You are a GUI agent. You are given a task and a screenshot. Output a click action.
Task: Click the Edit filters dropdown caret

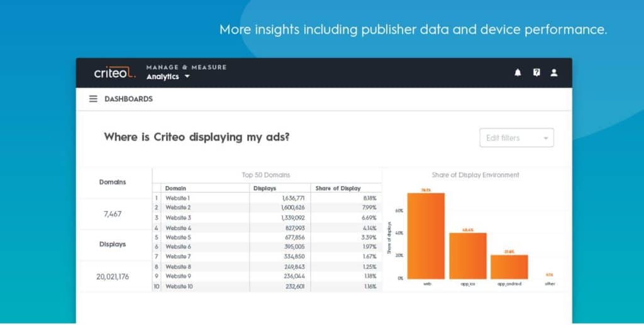(x=546, y=138)
